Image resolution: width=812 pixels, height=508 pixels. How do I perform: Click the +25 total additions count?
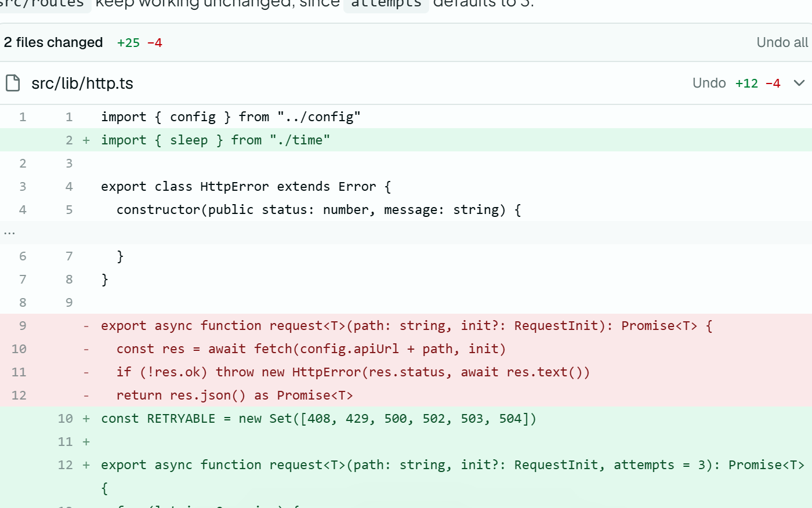128,43
